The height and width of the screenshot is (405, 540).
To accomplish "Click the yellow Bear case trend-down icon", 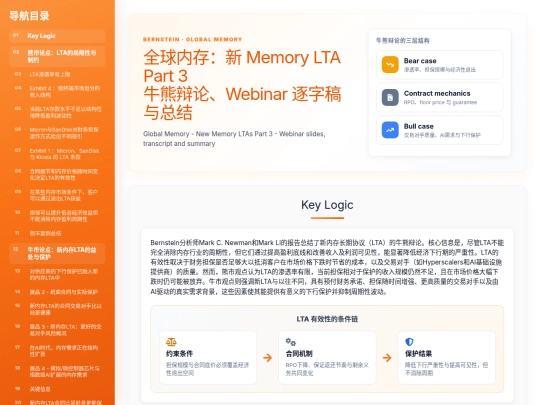I will 390,64.
